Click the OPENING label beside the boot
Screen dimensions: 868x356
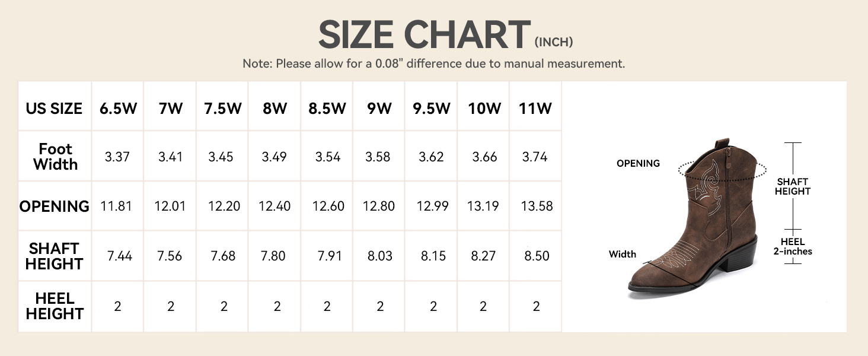click(x=638, y=163)
